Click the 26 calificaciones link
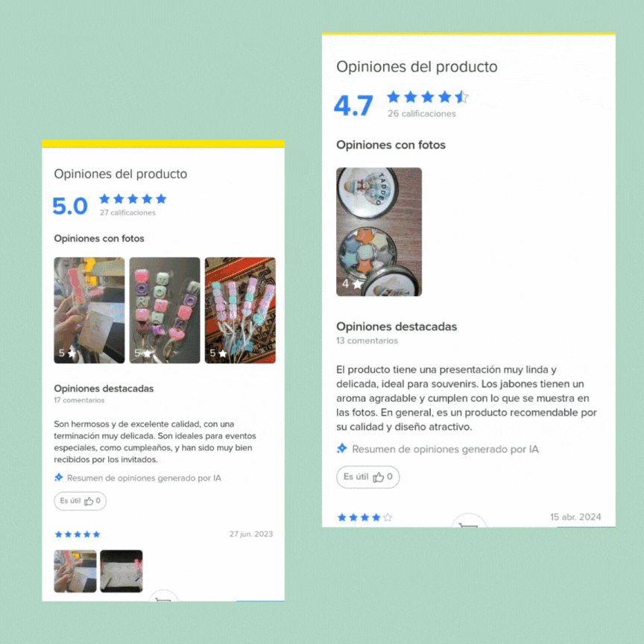 [x=422, y=114]
